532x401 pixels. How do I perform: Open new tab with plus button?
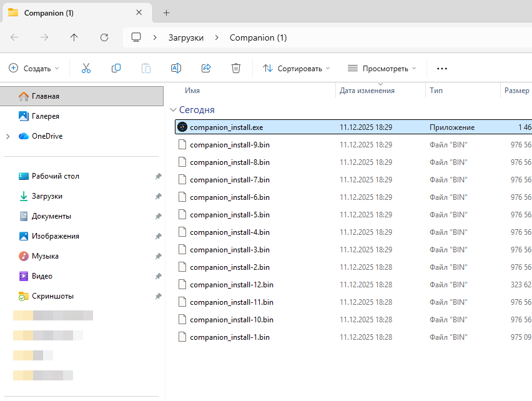[x=166, y=12]
